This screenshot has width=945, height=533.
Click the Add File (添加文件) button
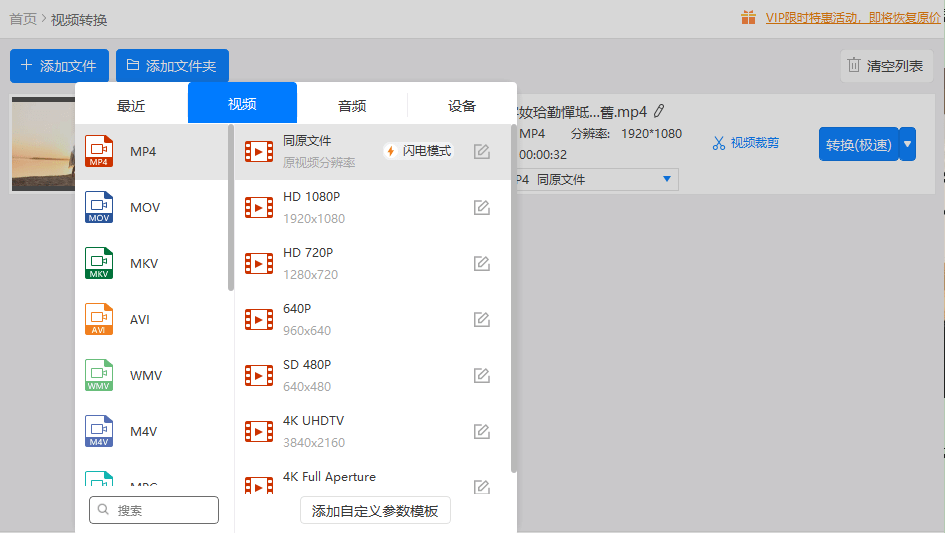pyautogui.click(x=58, y=66)
